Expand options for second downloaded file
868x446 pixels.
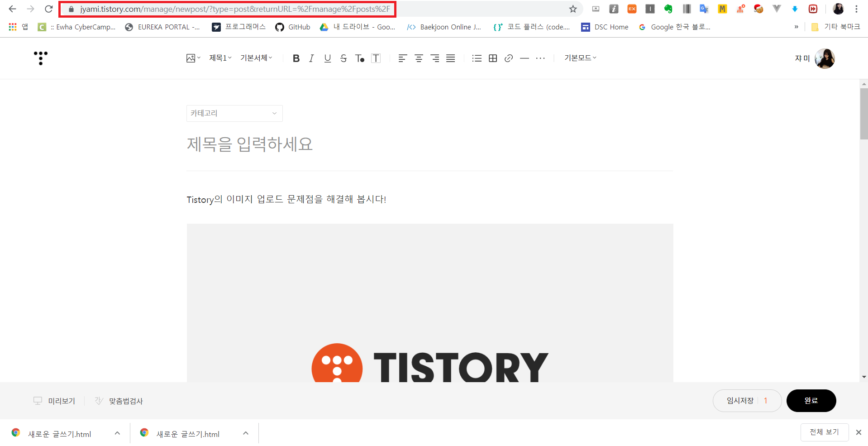246,433
